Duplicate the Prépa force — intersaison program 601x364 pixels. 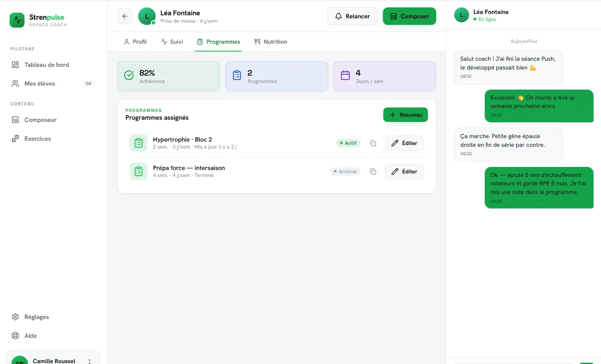click(x=373, y=172)
